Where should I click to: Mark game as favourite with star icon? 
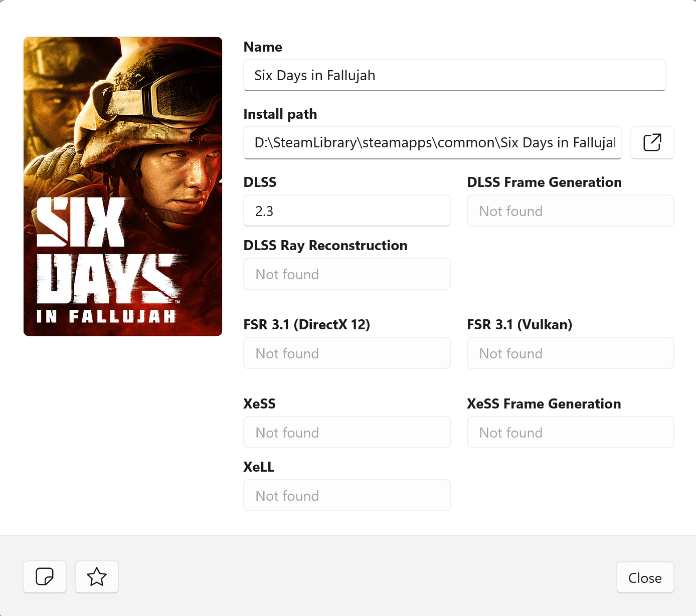point(97,577)
